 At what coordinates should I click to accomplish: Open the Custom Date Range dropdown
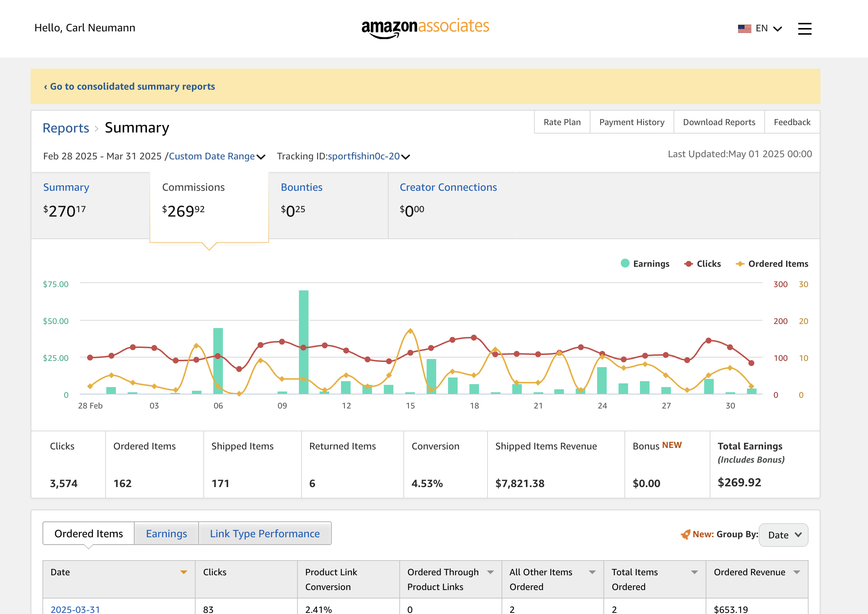click(217, 156)
